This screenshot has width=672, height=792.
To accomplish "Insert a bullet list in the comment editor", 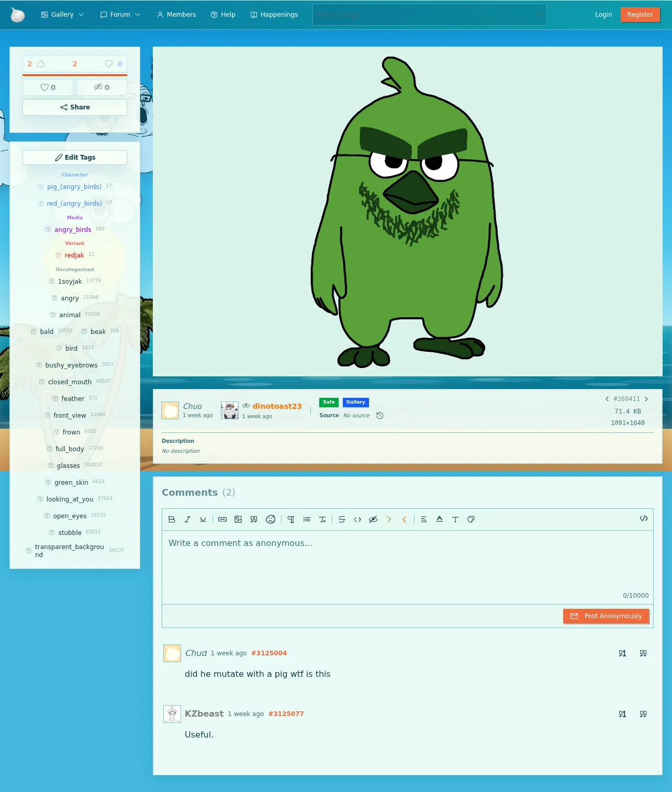I will point(307,519).
